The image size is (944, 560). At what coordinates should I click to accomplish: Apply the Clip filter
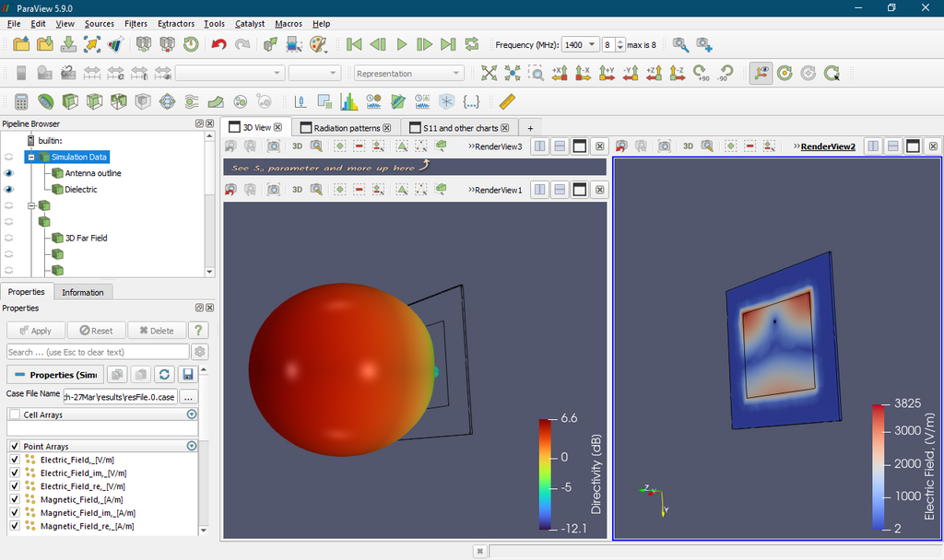pyautogui.click(x=71, y=101)
